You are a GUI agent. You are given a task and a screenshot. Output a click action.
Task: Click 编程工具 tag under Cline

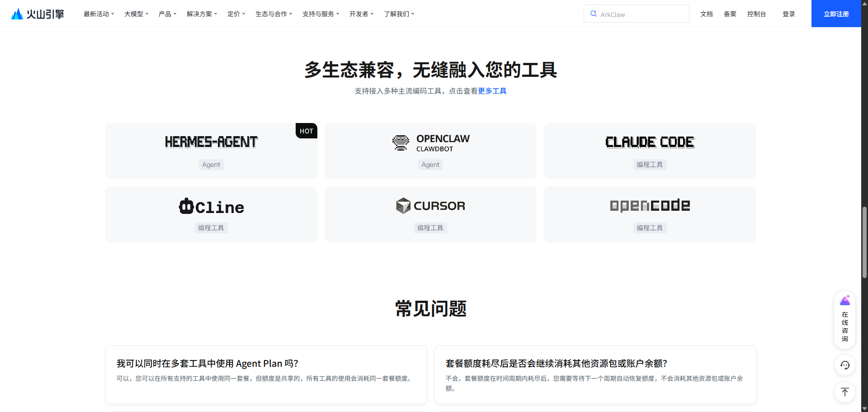211,228
